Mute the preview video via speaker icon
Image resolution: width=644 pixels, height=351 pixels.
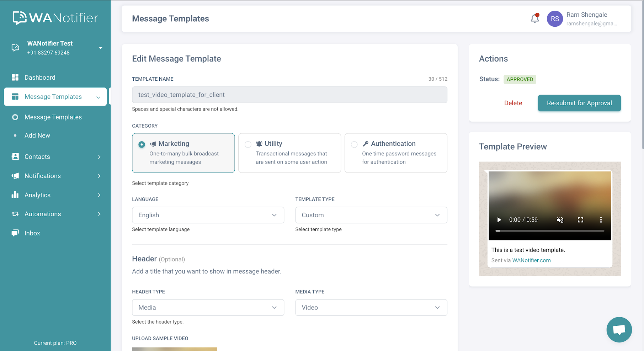(x=560, y=220)
